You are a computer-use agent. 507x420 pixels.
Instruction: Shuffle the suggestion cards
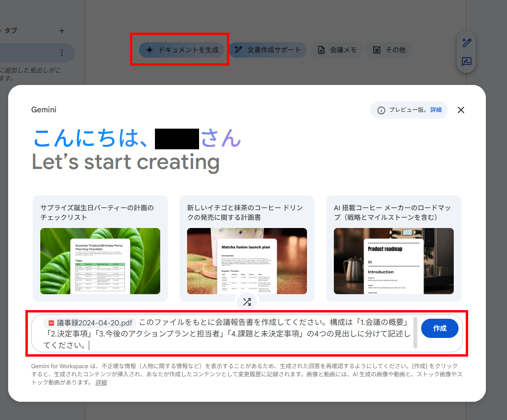pyautogui.click(x=247, y=302)
